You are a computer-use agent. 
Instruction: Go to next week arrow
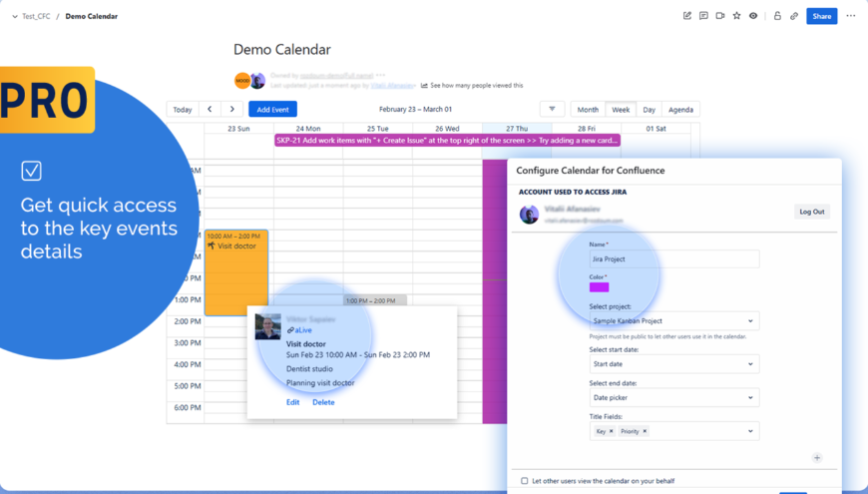click(231, 109)
